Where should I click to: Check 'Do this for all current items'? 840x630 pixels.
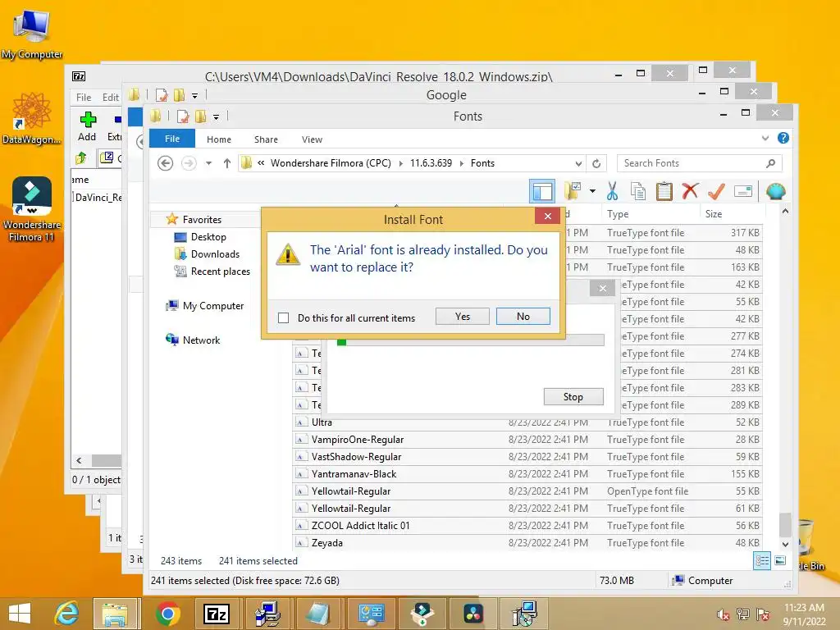click(283, 317)
